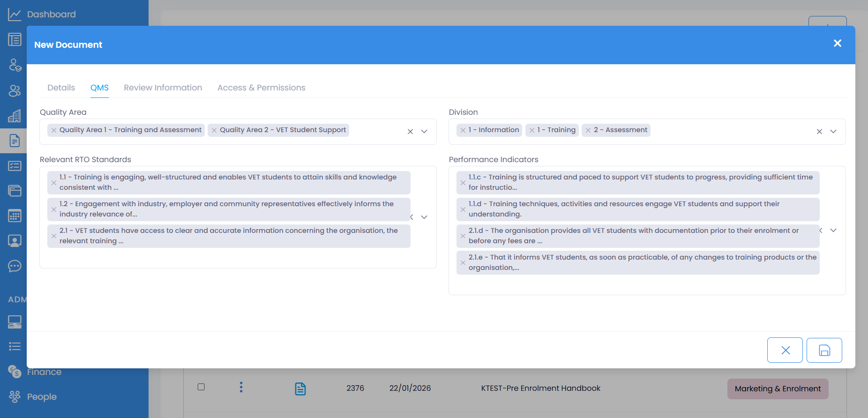
Task: Click the cancel X button in dialog footer
Action: pyautogui.click(x=785, y=350)
